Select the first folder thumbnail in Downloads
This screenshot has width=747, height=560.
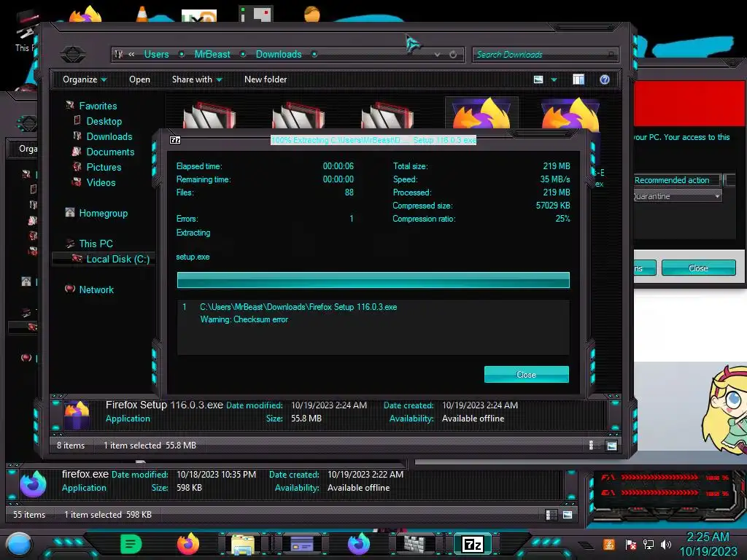click(x=209, y=114)
